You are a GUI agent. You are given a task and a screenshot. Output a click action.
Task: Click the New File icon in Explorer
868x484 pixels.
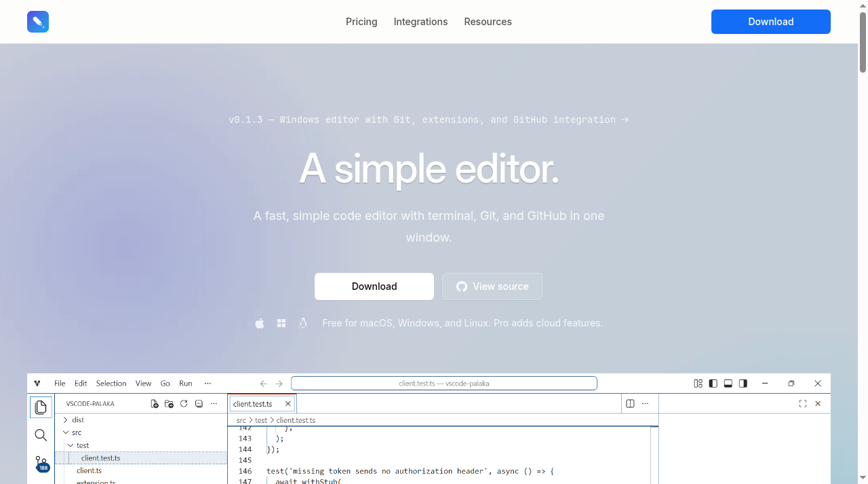click(155, 404)
